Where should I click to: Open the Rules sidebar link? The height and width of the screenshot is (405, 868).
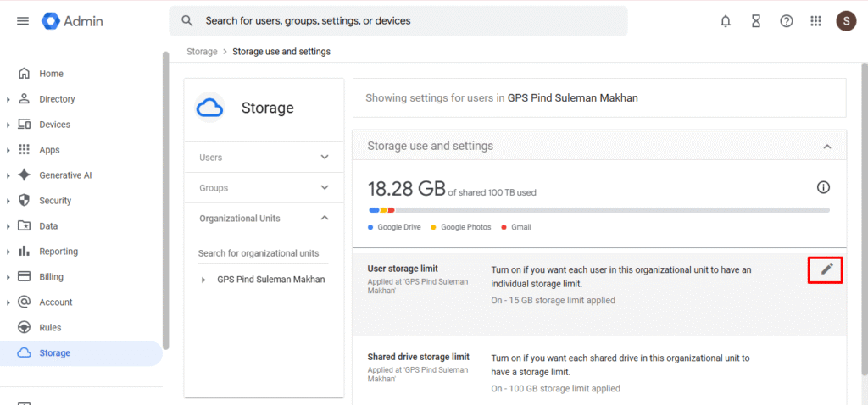click(x=50, y=328)
